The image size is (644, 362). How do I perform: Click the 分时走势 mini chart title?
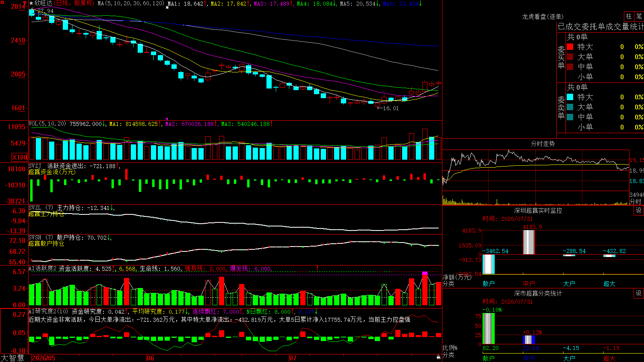click(543, 144)
